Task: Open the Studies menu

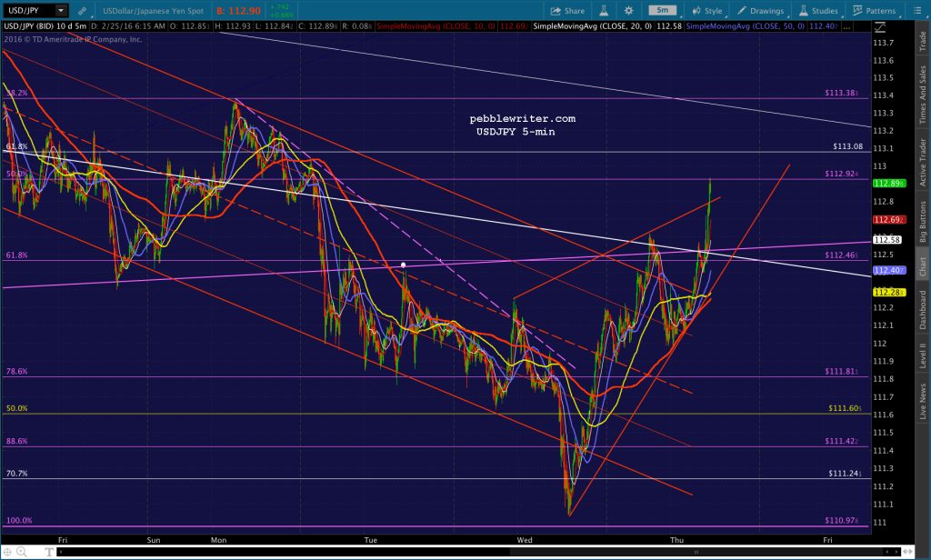Action: point(818,11)
